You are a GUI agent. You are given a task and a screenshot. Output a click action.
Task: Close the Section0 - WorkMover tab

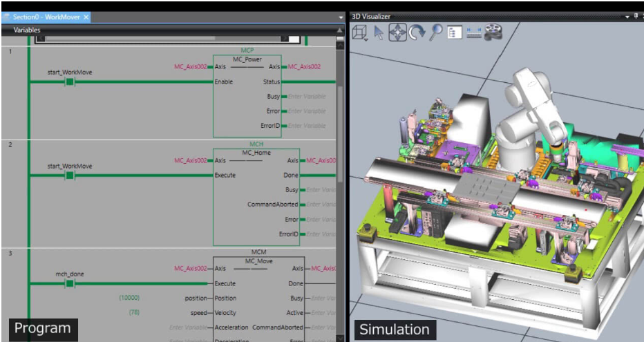(x=86, y=17)
